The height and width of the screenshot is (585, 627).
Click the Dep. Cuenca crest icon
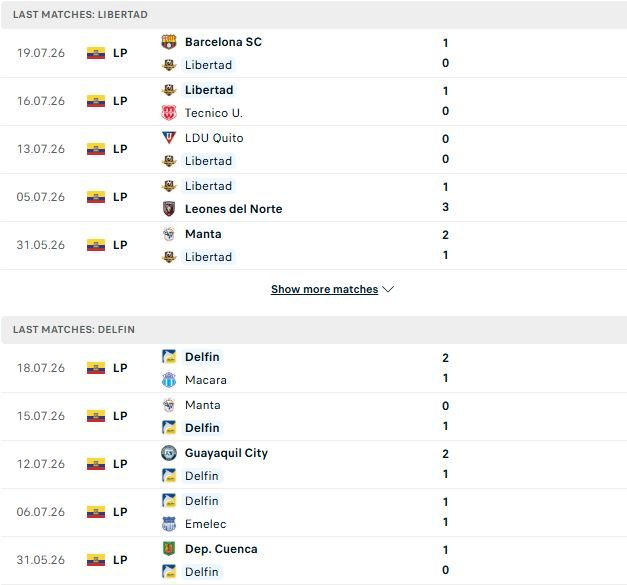pyautogui.click(x=169, y=549)
